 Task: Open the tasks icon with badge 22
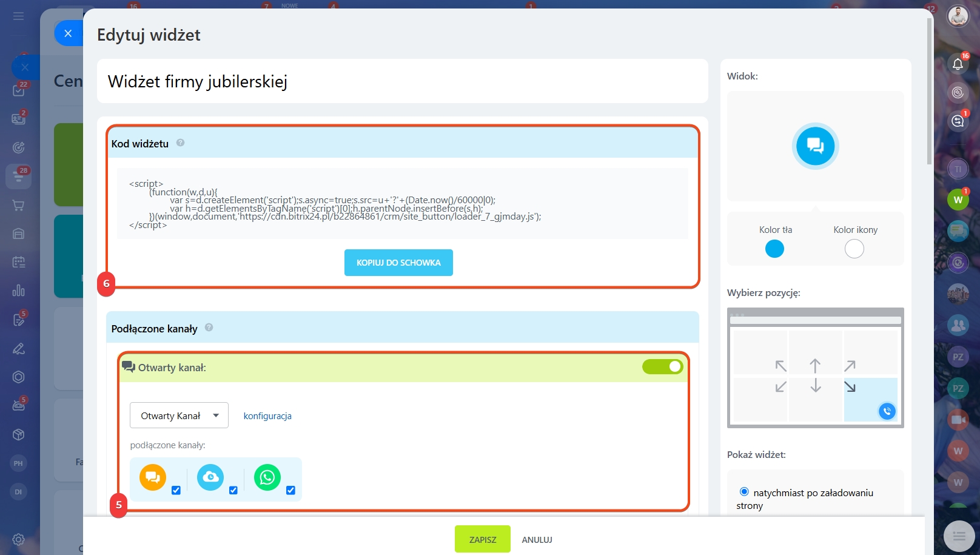click(19, 90)
